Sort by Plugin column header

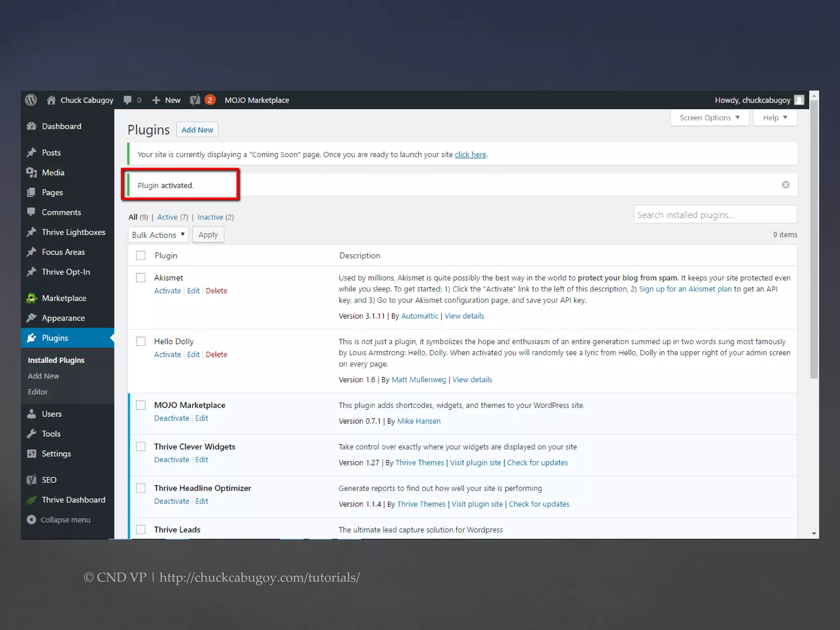tap(166, 256)
